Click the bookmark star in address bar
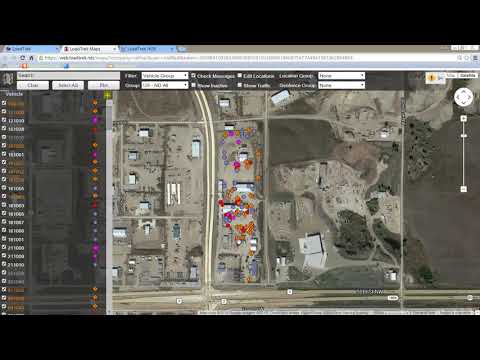 click(x=467, y=58)
